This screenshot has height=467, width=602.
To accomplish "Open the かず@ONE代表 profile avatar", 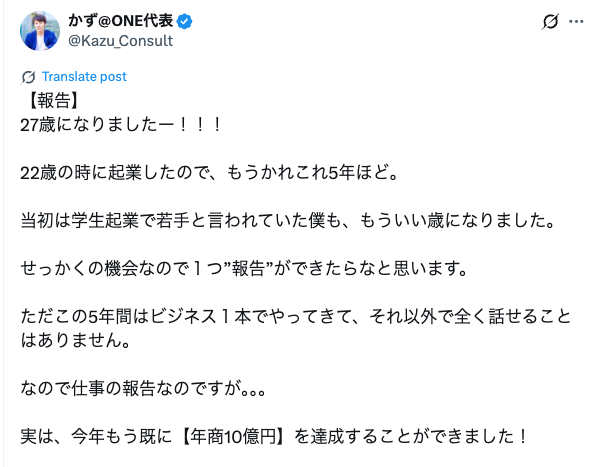I will (39, 30).
